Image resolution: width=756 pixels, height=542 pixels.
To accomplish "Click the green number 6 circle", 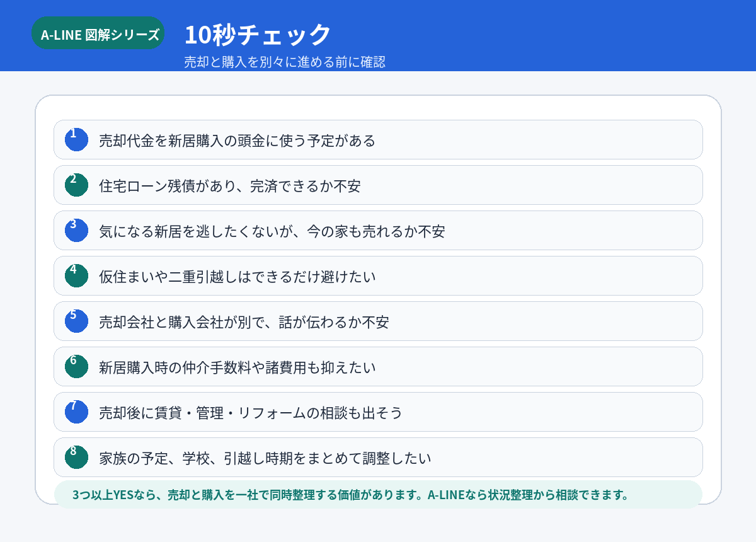I will pyautogui.click(x=76, y=367).
